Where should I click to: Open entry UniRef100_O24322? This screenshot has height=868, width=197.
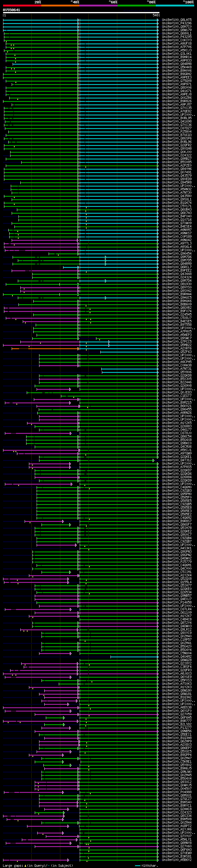pos(177,155)
